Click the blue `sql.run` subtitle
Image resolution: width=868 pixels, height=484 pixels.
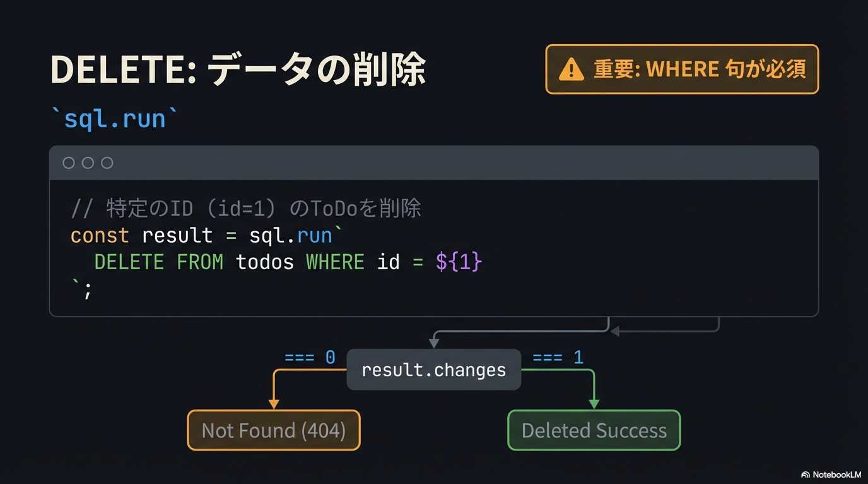pyautogui.click(x=115, y=118)
